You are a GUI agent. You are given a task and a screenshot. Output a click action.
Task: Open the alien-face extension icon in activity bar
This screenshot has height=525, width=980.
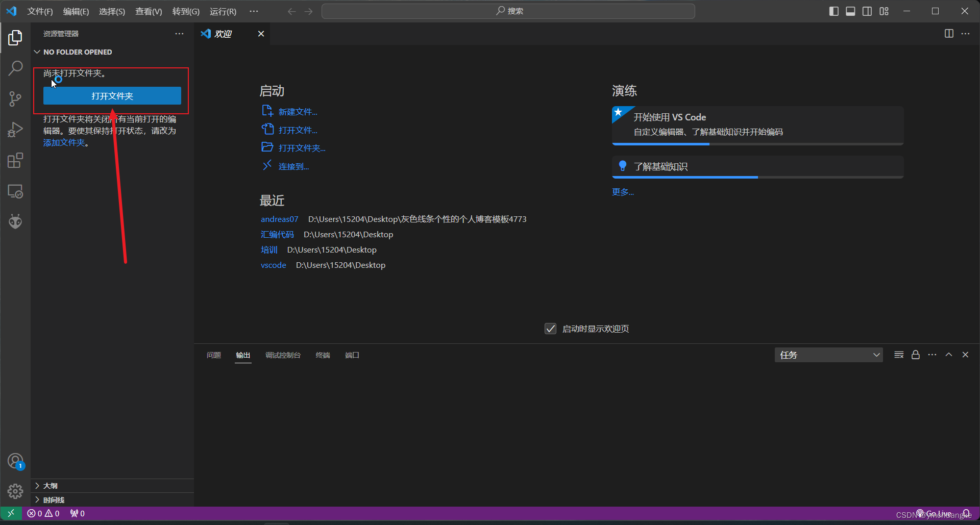(x=15, y=221)
